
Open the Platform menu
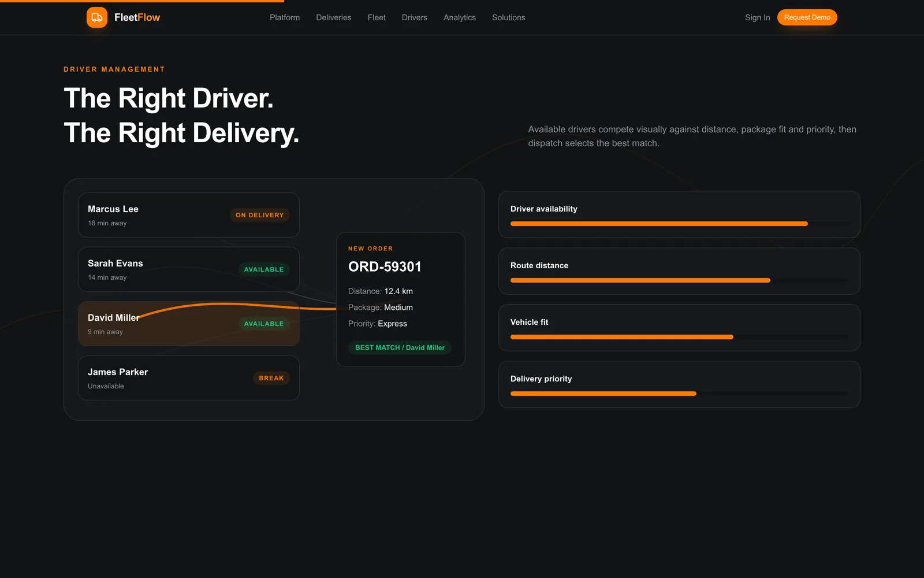point(285,17)
